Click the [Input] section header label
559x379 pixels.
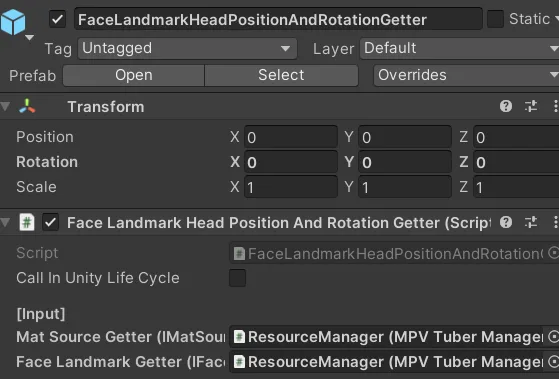coord(41,314)
